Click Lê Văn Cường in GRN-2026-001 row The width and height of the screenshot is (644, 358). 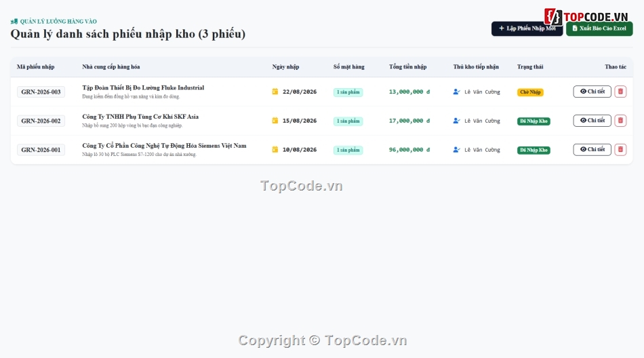click(x=482, y=150)
